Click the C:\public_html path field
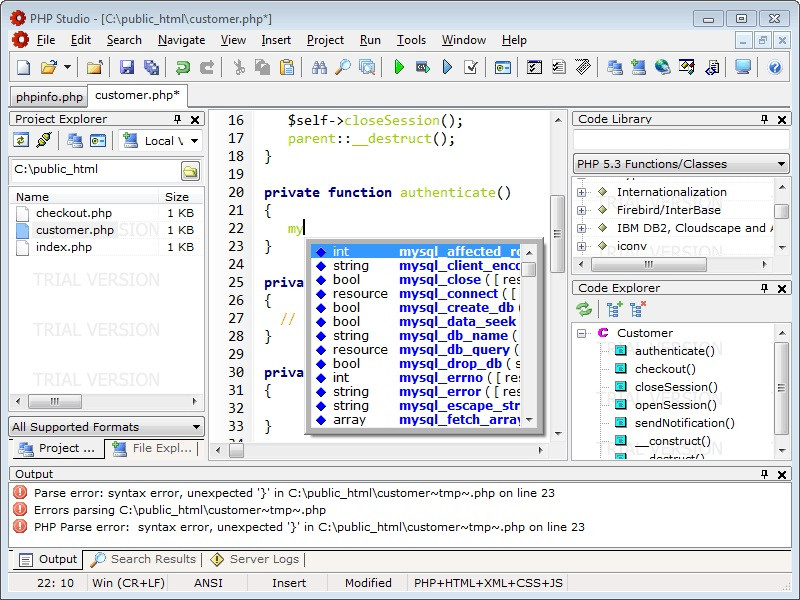Image resolution: width=800 pixels, height=600 pixels. pos(95,170)
